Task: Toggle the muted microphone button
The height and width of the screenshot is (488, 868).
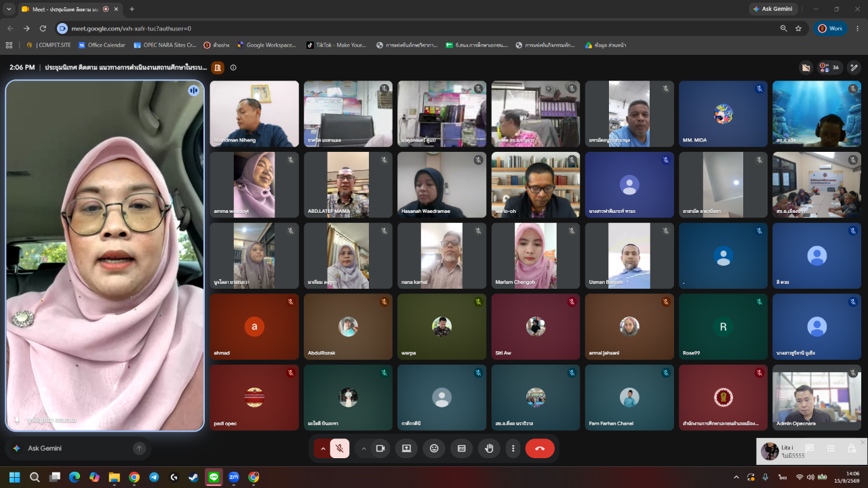Action: [340, 448]
